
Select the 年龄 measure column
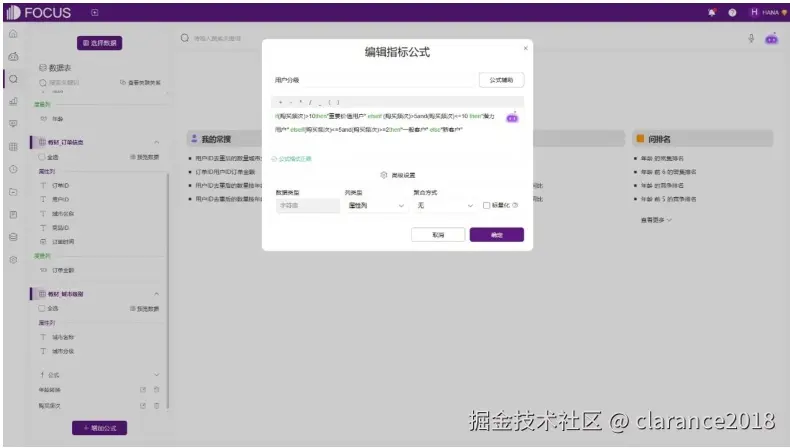pyautogui.click(x=58, y=119)
